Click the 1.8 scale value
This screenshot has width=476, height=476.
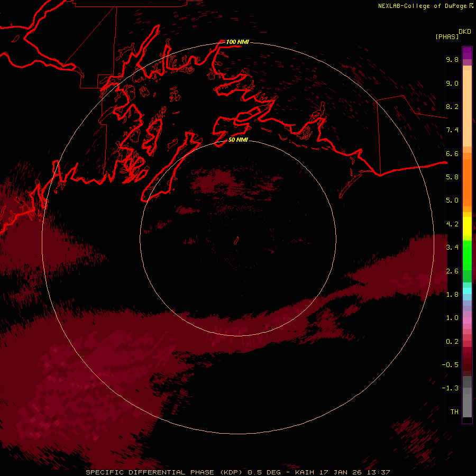[452, 295]
